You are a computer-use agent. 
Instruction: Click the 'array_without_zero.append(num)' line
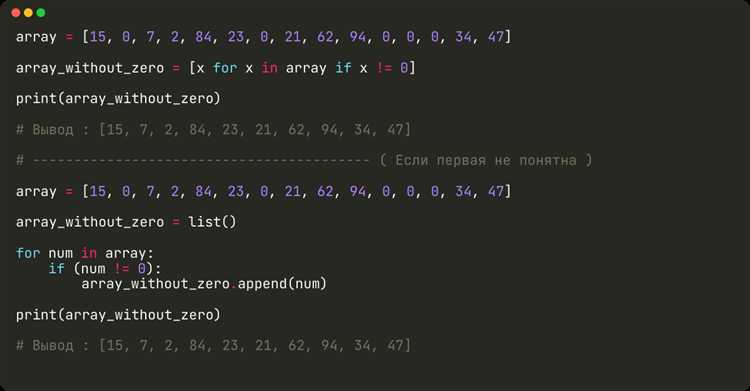(x=204, y=284)
